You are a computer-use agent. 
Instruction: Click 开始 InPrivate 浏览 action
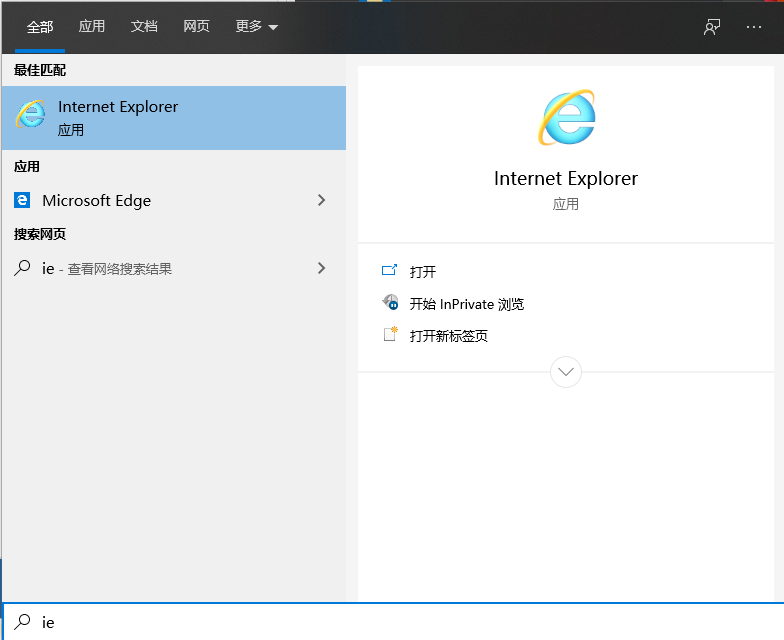point(467,304)
